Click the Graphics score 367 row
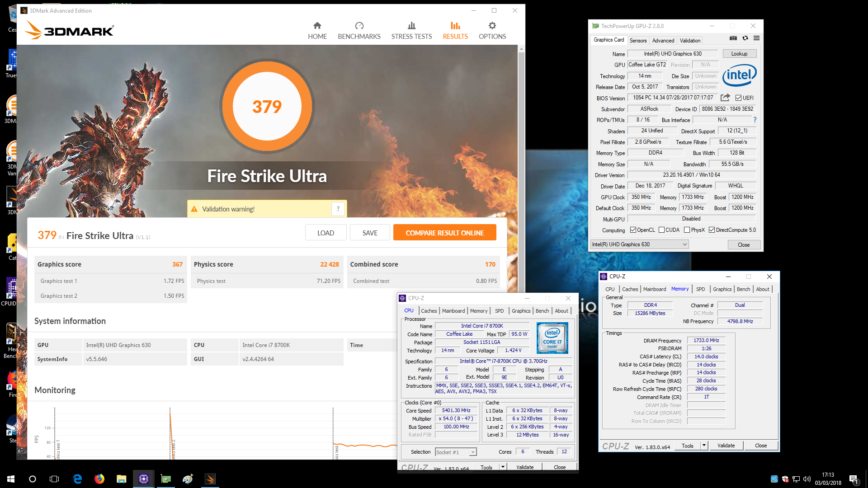This screenshot has height=488, width=868. [110, 264]
